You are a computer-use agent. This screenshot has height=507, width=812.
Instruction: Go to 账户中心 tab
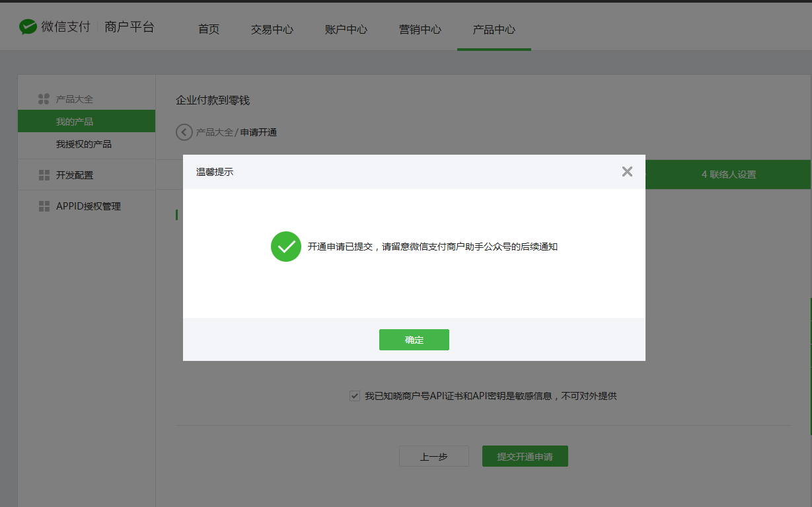pos(346,29)
